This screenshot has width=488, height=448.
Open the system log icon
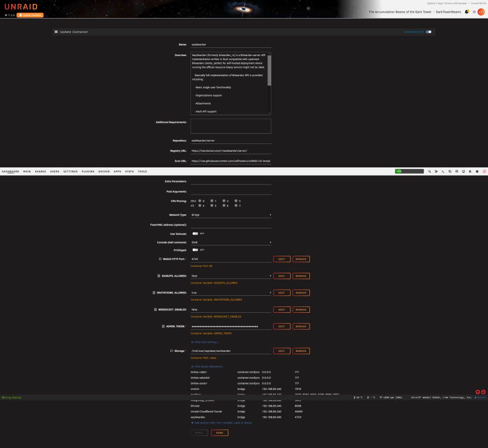click(470, 172)
